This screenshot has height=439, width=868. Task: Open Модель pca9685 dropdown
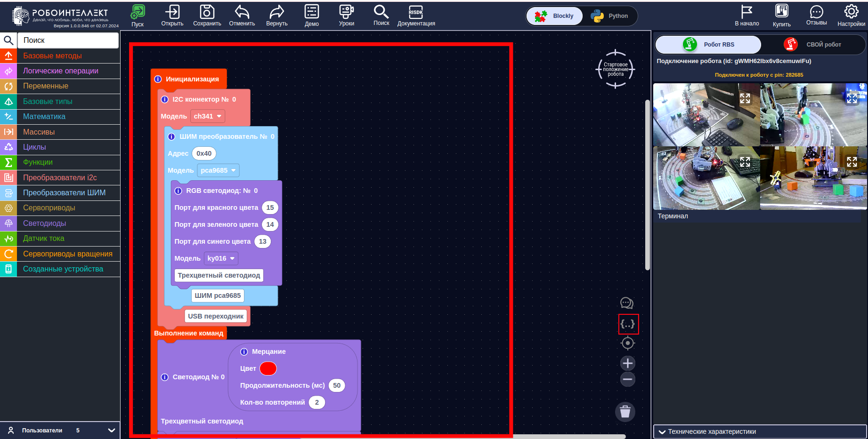coord(218,170)
